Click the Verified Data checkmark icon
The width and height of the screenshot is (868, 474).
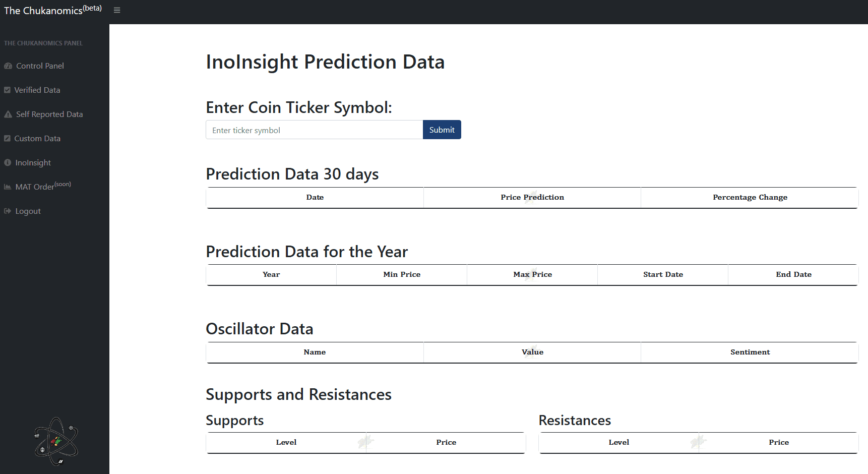point(7,90)
